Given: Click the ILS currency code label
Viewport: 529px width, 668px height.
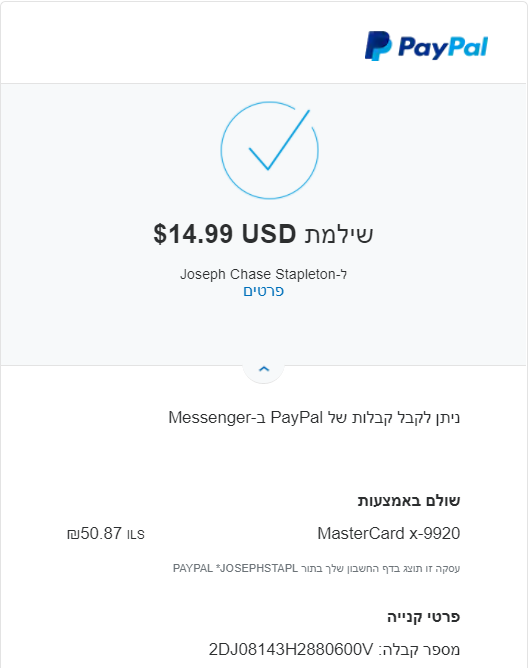Looking at the screenshot, I should click(136, 535).
